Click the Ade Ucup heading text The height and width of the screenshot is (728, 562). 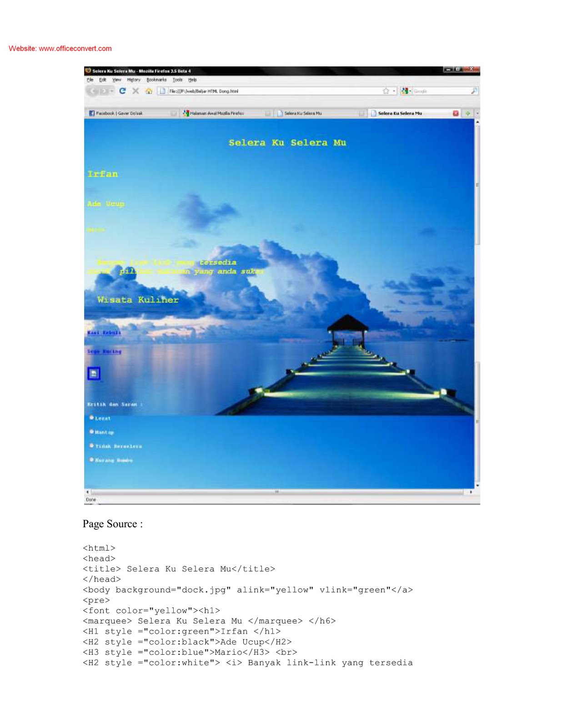pyautogui.click(x=105, y=203)
